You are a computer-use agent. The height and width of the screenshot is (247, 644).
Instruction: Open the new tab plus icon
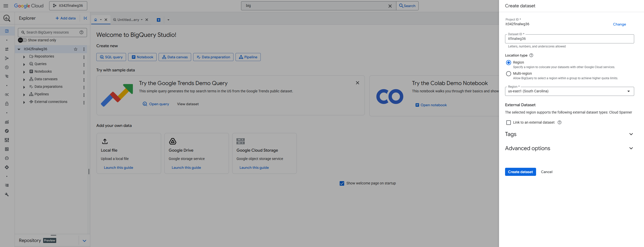click(x=159, y=20)
